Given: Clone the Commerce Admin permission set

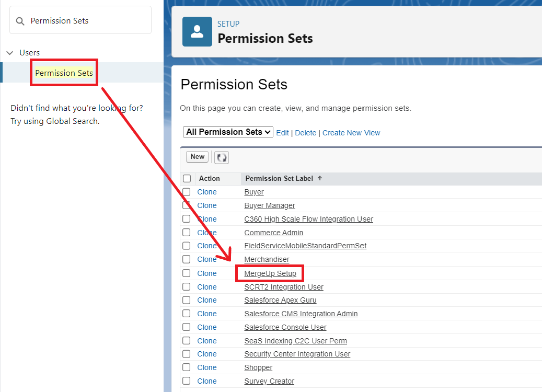Looking at the screenshot, I should click(x=206, y=233).
